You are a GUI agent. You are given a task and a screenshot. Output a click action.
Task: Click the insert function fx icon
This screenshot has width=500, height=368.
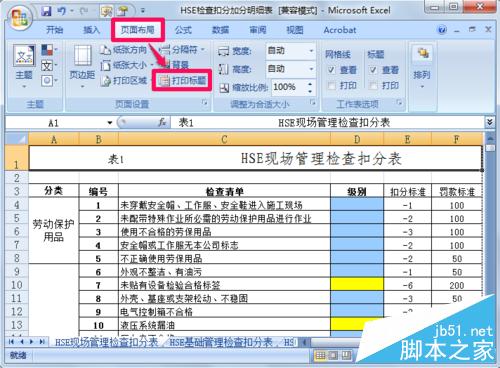pos(162,123)
